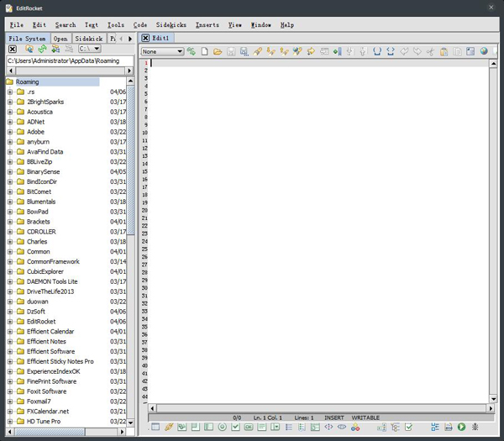Click the add favorite folder icon in the file panel
This screenshot has width=504, height=441.
tap(55, 49)
